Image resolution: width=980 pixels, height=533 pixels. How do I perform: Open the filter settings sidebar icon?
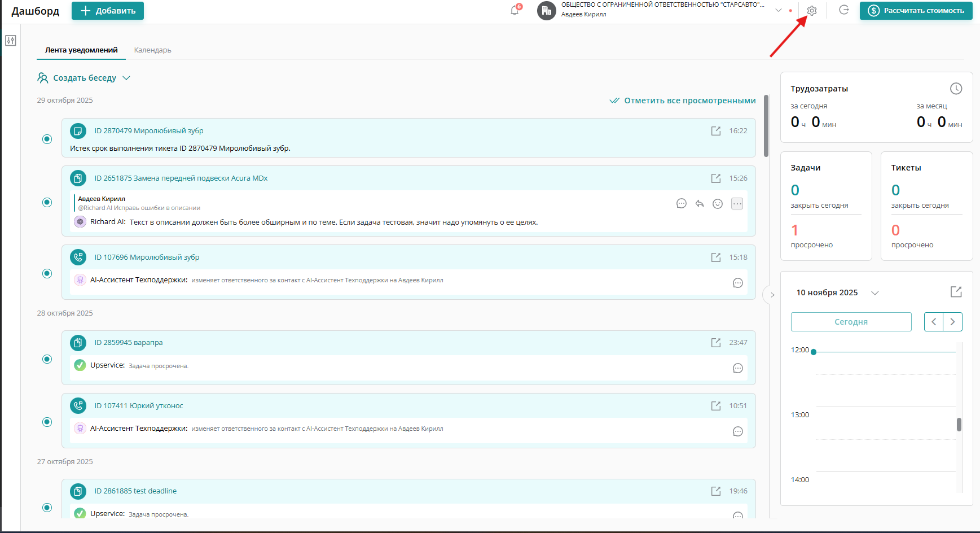click(11, 41)
